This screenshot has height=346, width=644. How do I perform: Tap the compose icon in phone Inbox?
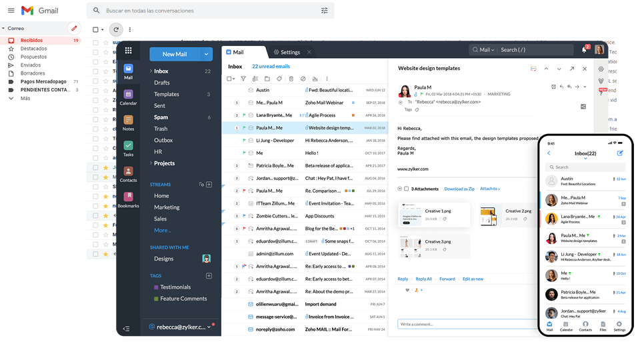click(620, 153)
